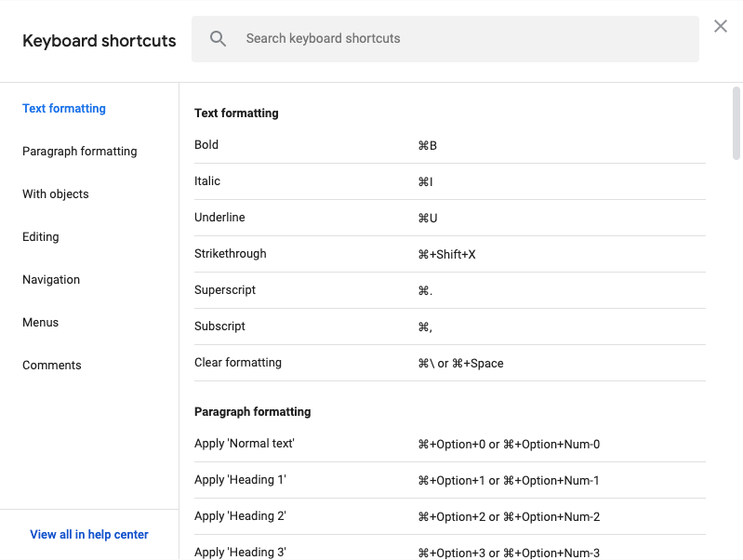Click the '⌘\ or ⌘+Space' shortcut text
This screenshot has height=560, width=743.
(x=460, y=364)
